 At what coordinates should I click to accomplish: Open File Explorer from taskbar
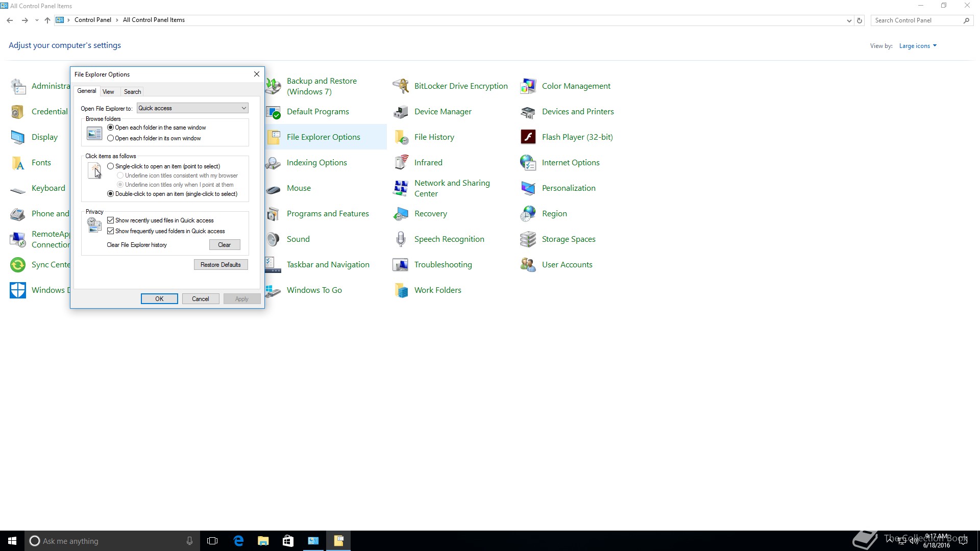(263, 541)
